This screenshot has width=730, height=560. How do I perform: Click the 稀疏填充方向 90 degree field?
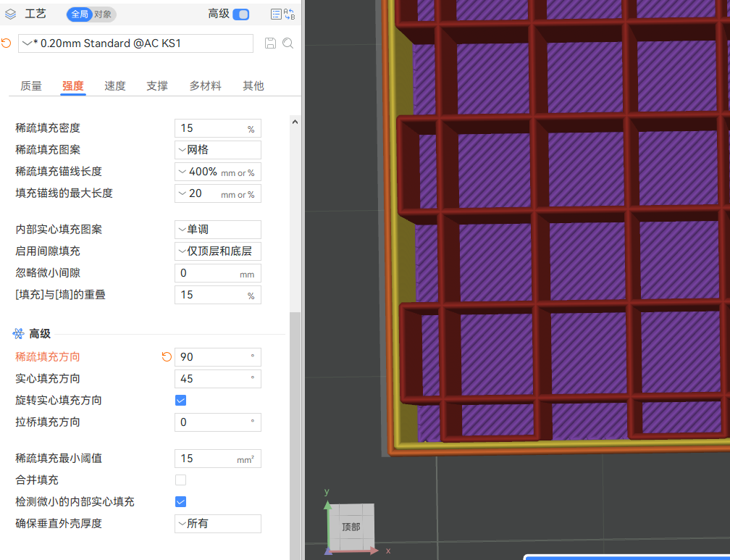tap(218, 357)
